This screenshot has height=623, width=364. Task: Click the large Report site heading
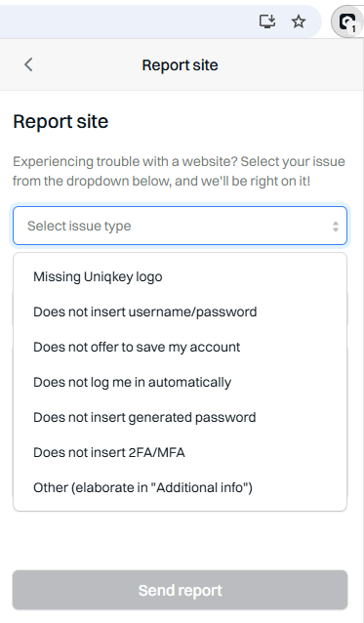pyautogui.click(x=61, y=121)
